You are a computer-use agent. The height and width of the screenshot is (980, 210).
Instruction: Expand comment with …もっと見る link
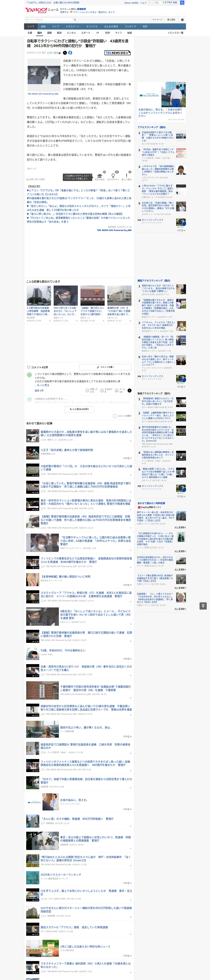[43, 385]
